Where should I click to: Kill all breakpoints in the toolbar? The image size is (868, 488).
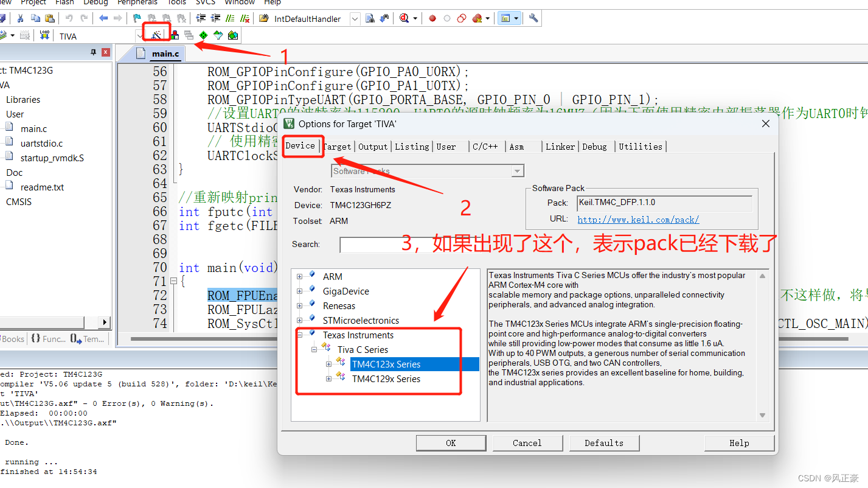(x=477, y=18)
